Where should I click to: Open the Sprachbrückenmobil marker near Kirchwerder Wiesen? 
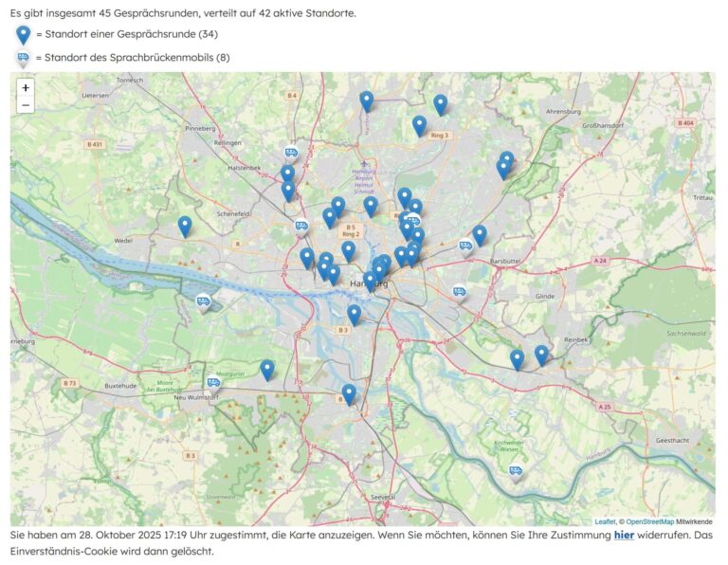tap(516, 471)
